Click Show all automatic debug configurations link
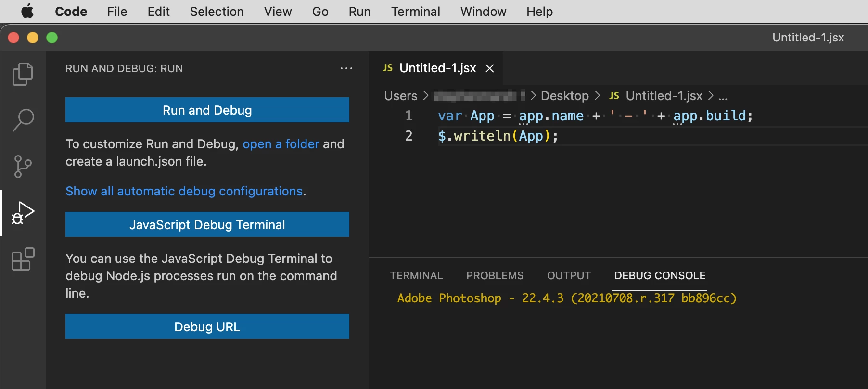 click(x=184, y=191)
